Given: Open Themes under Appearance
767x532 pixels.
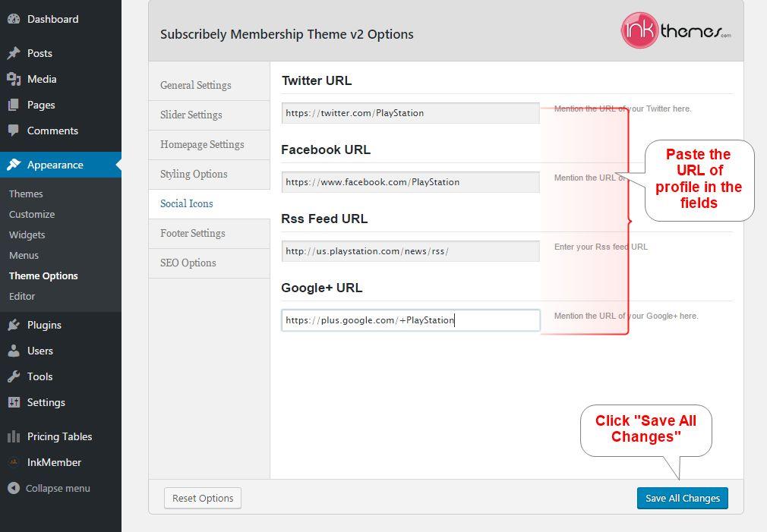Looking at the screenshot, I should (x=26, y=194).
